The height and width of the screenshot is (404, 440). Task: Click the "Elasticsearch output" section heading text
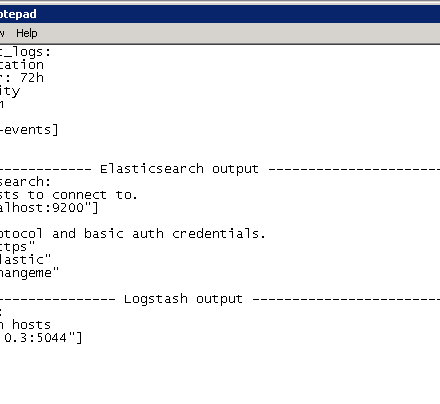pyautogui.click(x=179, y=169)
